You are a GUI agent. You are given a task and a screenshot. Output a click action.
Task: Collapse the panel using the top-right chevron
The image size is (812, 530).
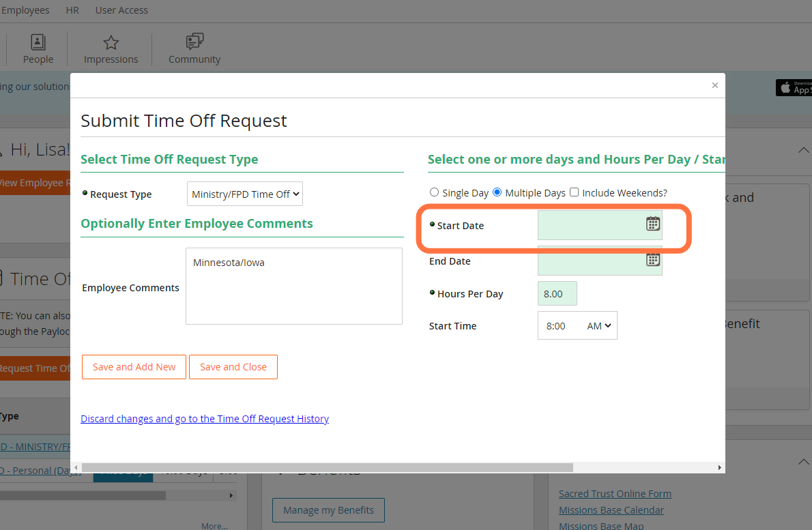tap(803, 150)
